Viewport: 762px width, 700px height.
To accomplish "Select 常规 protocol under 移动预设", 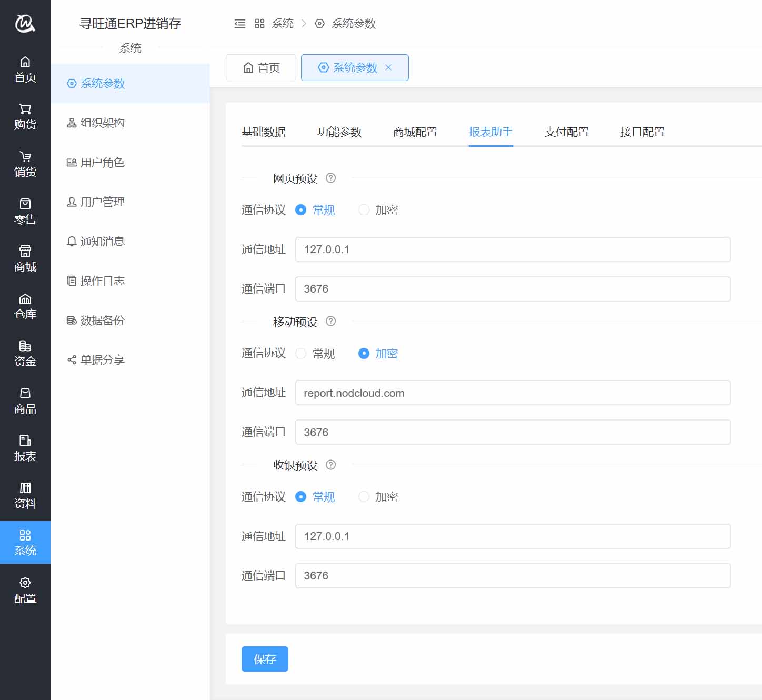I will [x=301, y=354].
